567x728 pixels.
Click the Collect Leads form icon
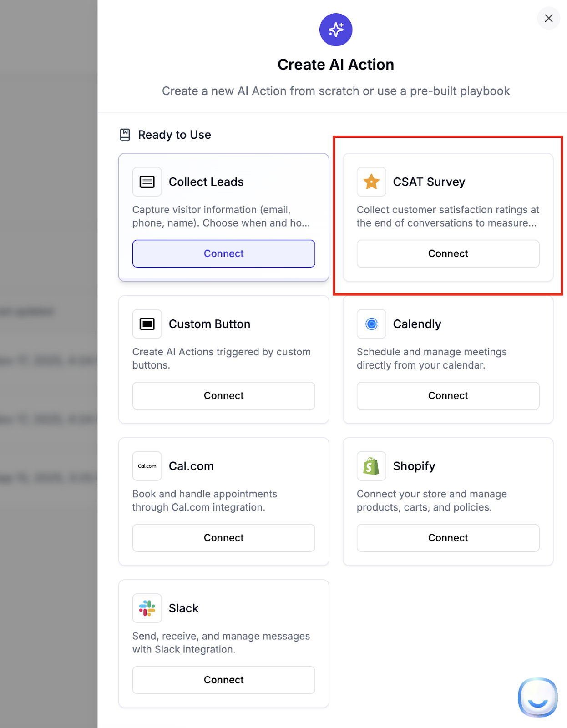(147, 182)
